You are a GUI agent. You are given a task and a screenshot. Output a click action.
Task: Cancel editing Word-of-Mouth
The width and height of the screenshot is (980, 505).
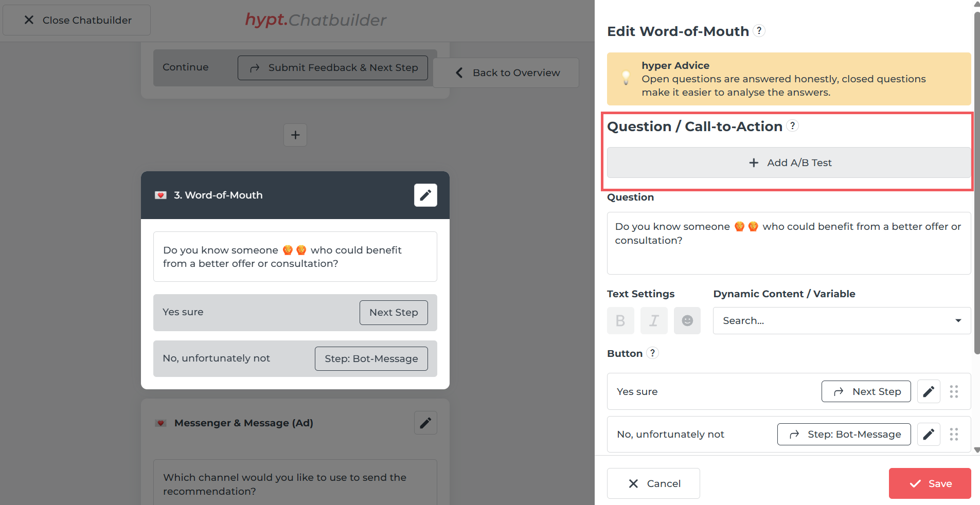tap(653, 483)
